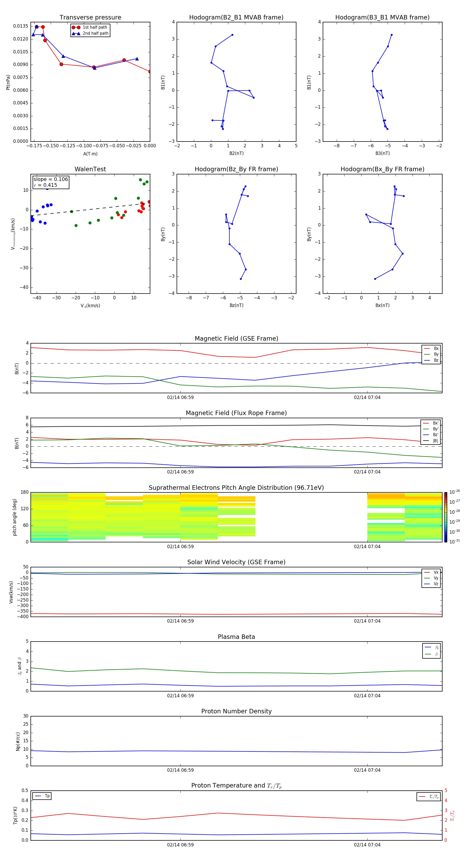Select the Bx' legend entry in Flux Rope plot

point(431,423)
